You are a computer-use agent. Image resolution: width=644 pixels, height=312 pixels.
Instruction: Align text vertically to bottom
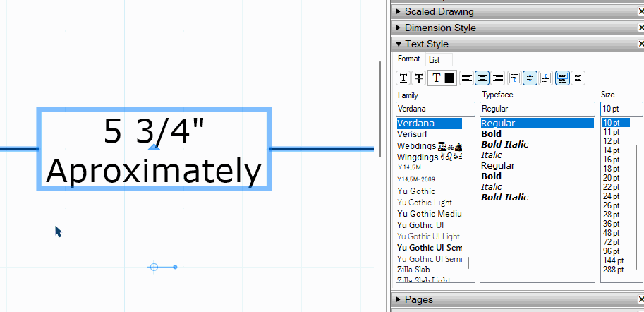pyautogui.click(x=545, y=78)
